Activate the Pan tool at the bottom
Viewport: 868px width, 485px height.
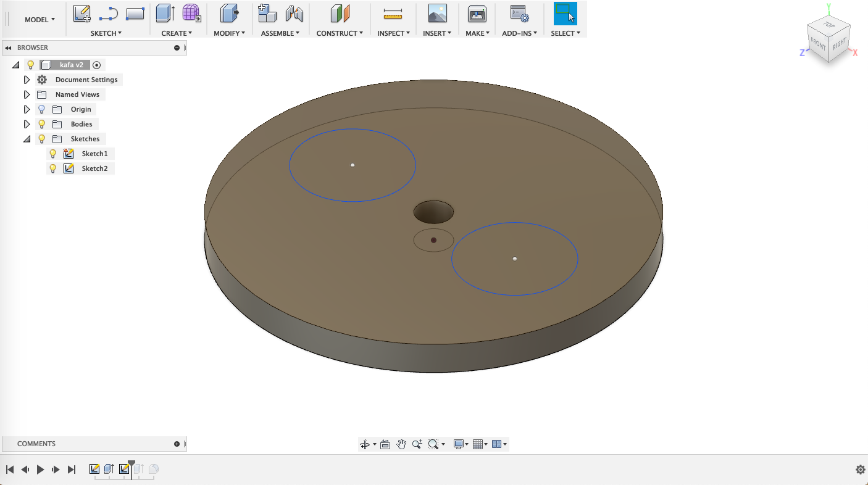click(x=401, y=444)
